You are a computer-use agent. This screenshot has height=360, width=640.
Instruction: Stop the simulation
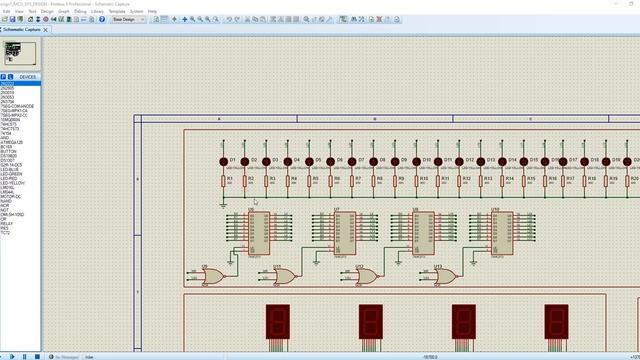pyautogui.click(x=37, y=356)
